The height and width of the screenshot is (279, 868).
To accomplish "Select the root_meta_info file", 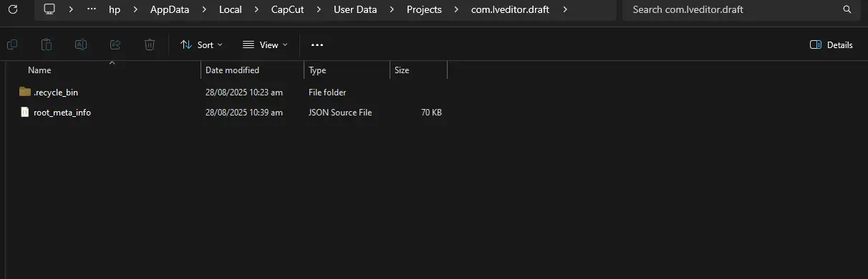I will click(62, 112).
